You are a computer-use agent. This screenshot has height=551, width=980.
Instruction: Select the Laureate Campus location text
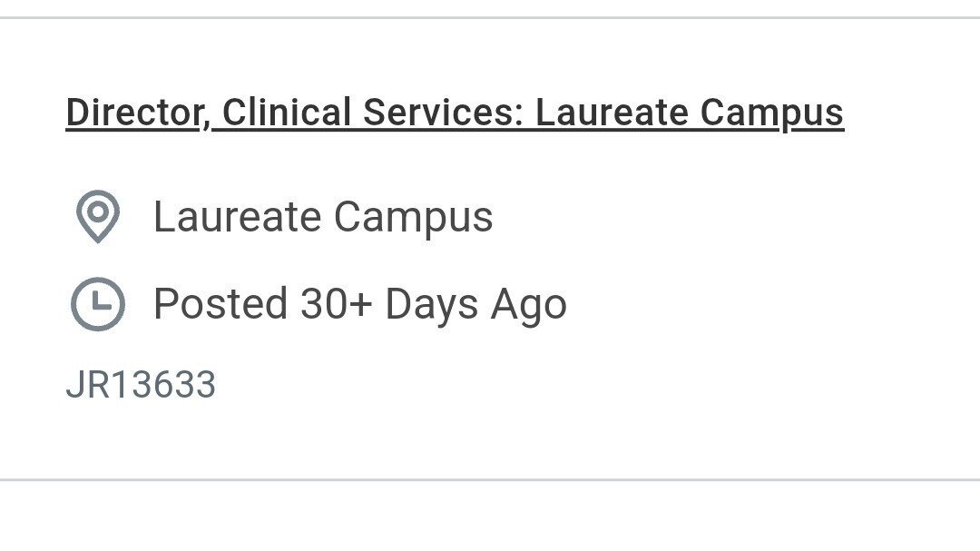coord(322,217)
